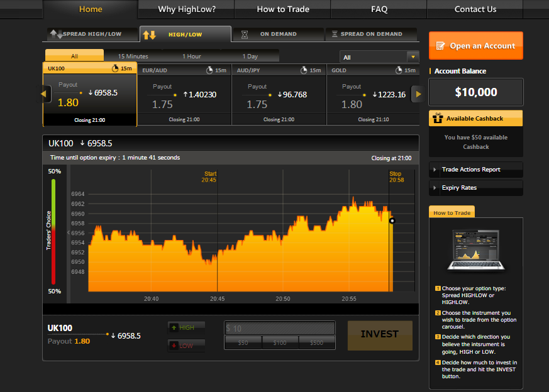Open Contact Us page
This screenshot has width=549, height=392.
[x=475, y=9]
